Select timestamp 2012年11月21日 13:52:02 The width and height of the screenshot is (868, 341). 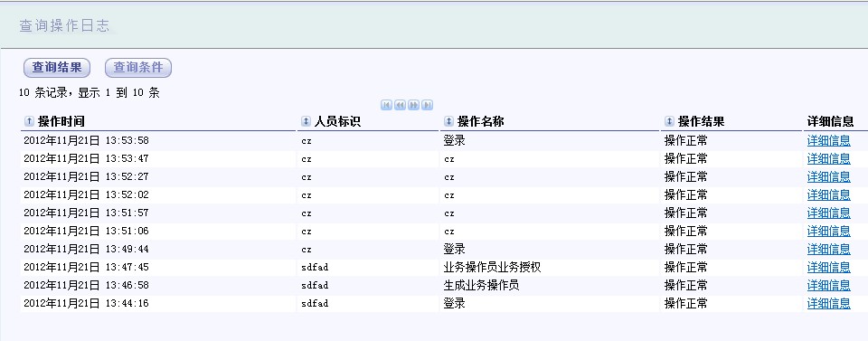(x=87, y=194)
